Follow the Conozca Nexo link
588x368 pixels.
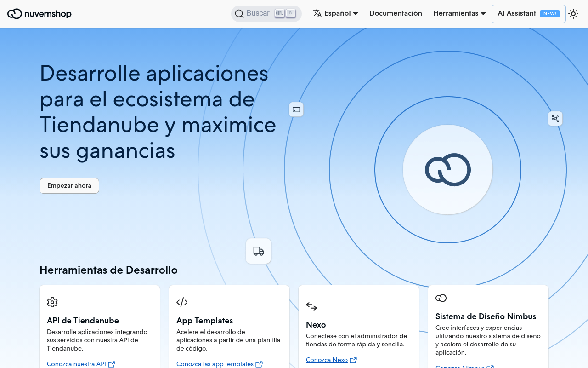327,360
